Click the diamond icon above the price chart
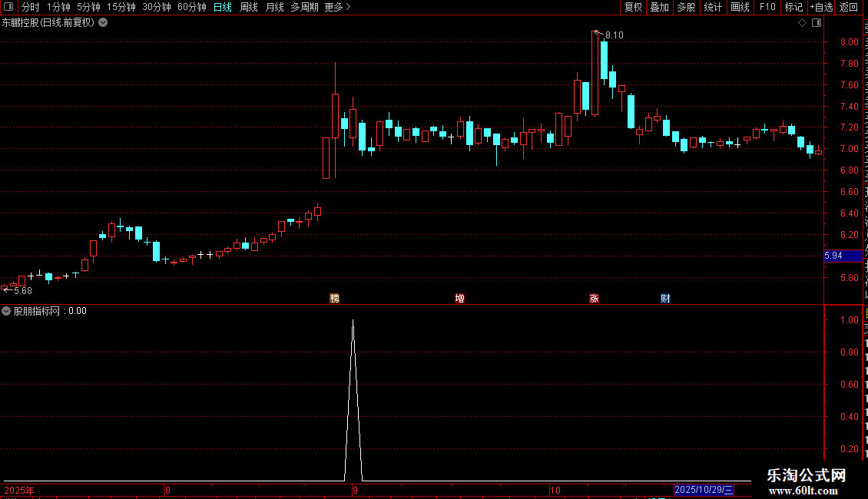The width and height of the screenshot is (868, 499). [x=802, y=23]
